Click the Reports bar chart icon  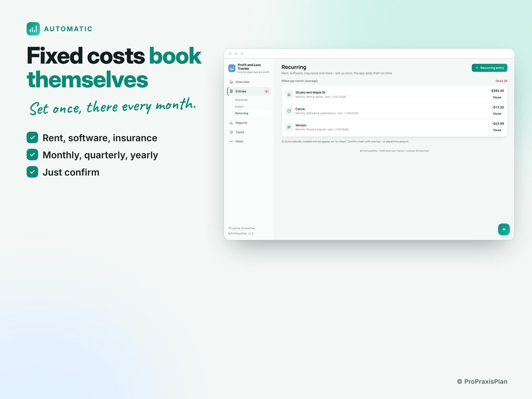(x=231, y=123)
